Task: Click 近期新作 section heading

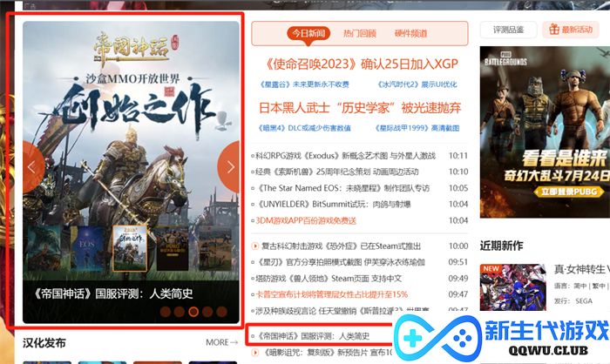Action: (x=501, y=246)
